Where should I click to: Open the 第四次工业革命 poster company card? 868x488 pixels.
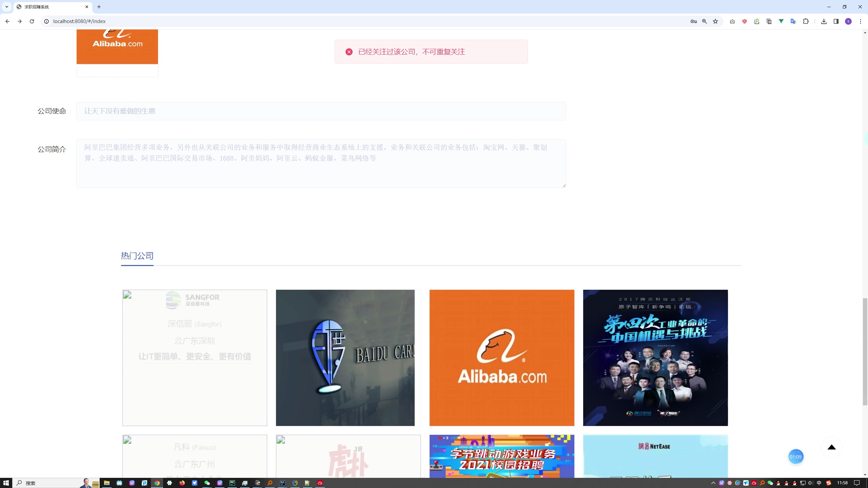[655, 358]
